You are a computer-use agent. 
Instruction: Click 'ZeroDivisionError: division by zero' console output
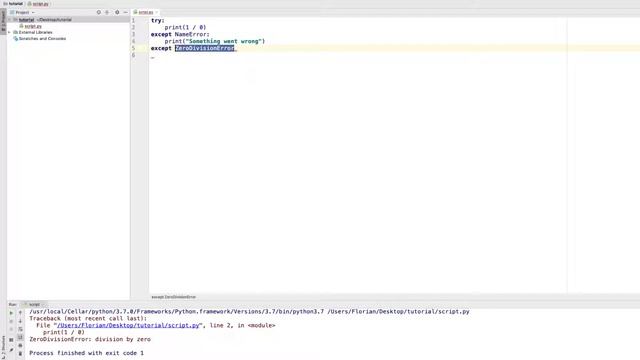click(x=90, y=339)
